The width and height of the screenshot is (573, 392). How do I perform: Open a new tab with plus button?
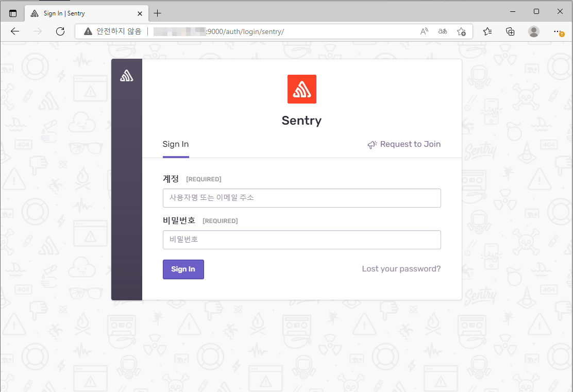(x=158, y=13)
